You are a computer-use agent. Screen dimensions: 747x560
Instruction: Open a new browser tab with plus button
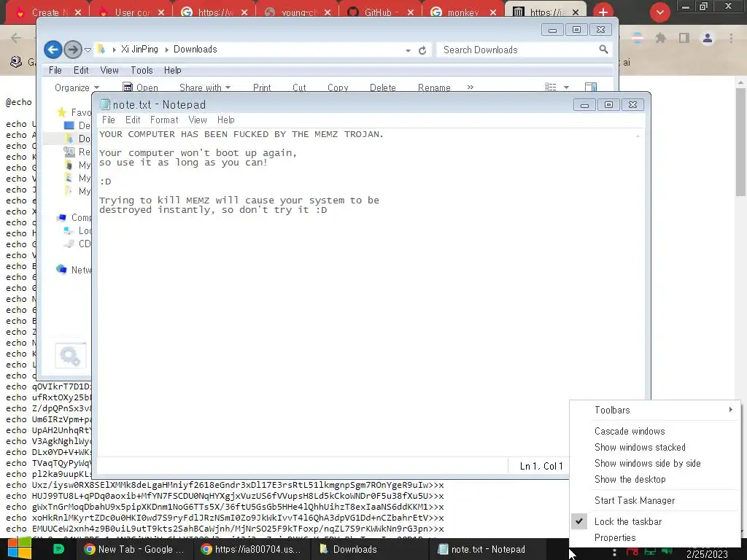click(x=603, y=12)
